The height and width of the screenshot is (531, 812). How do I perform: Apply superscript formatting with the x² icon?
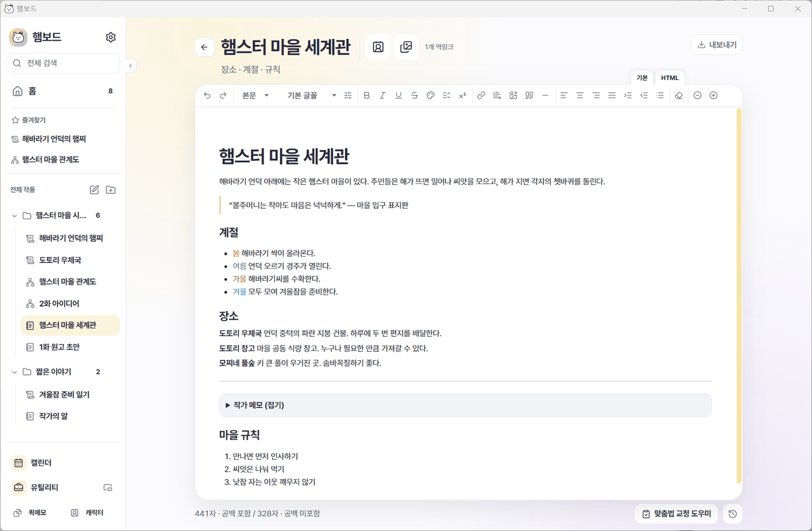coord(462,96)
